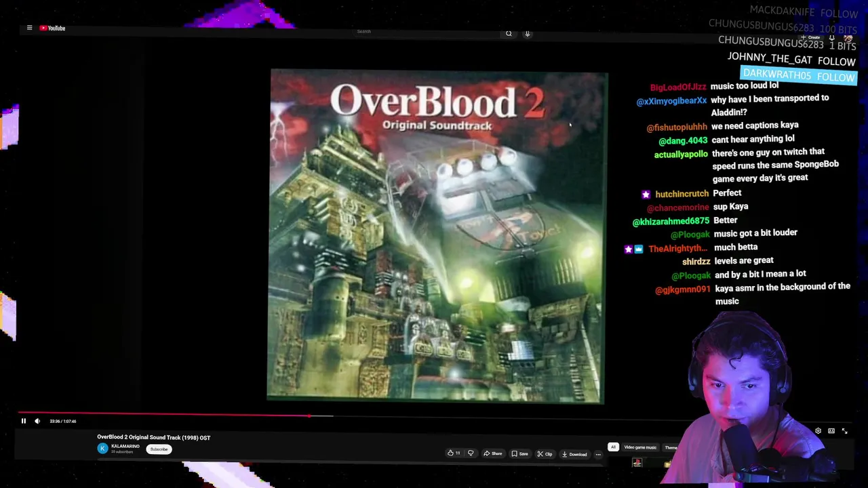
Task: Click chat username actuallyapollo
Action: pyautogui.click(x=681, y=155)
